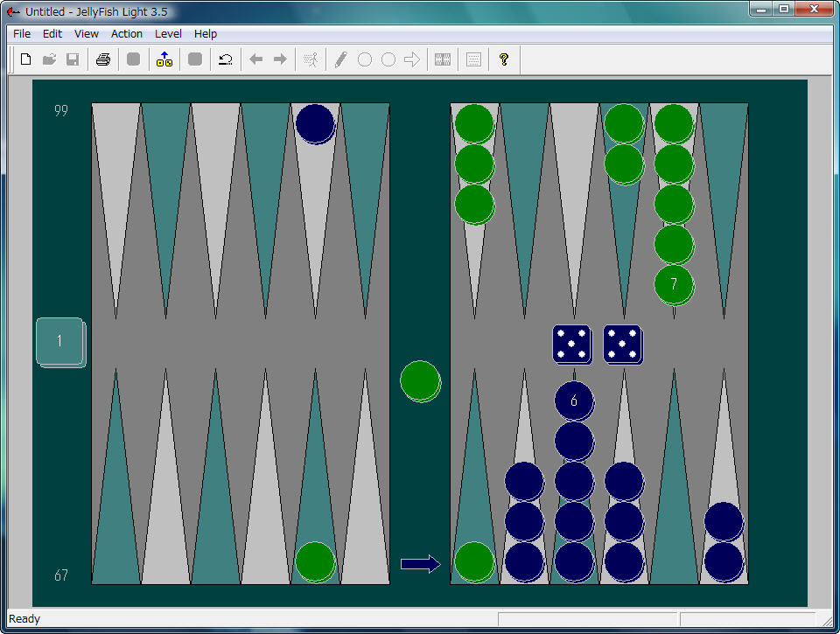Image resolution: width=840 pixels, height=634 pixels.
Task: Click the Save floppy disk icon
Action: [73, 59]
